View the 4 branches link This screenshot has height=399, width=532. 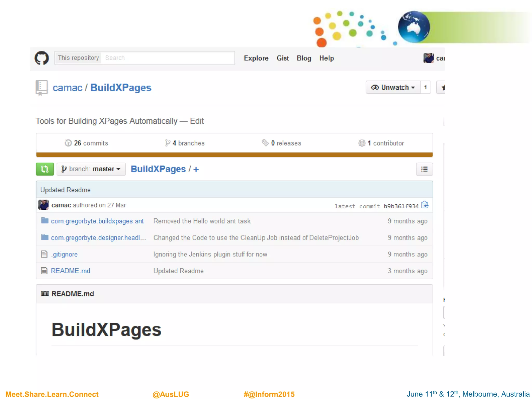tap(185, 143)
